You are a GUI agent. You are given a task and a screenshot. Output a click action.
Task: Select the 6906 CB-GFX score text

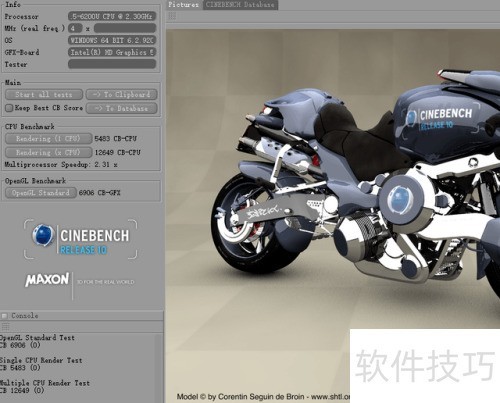(99, 193)
